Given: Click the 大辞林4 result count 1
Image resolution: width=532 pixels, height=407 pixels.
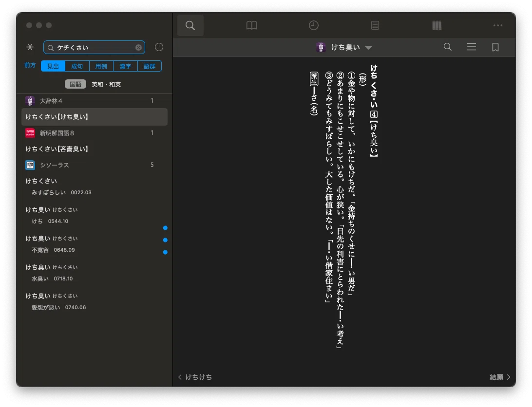Looking at the screenshot, I should (152, 100).
